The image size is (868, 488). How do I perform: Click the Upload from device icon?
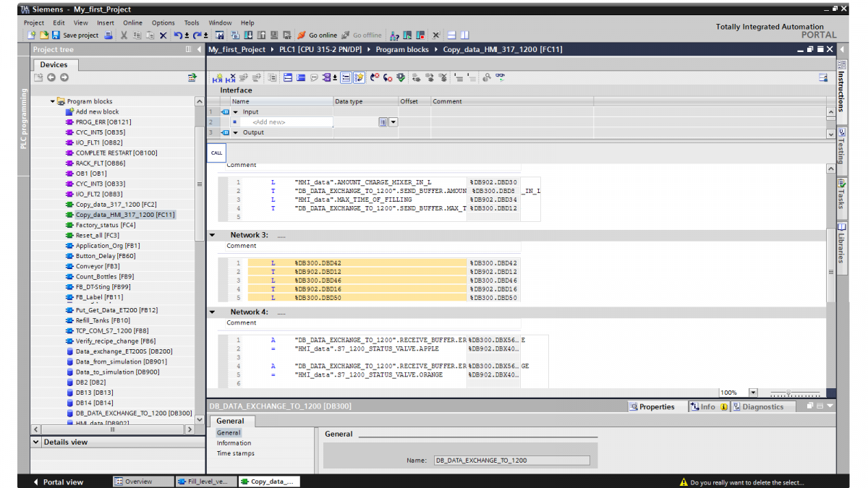point(261,35)
